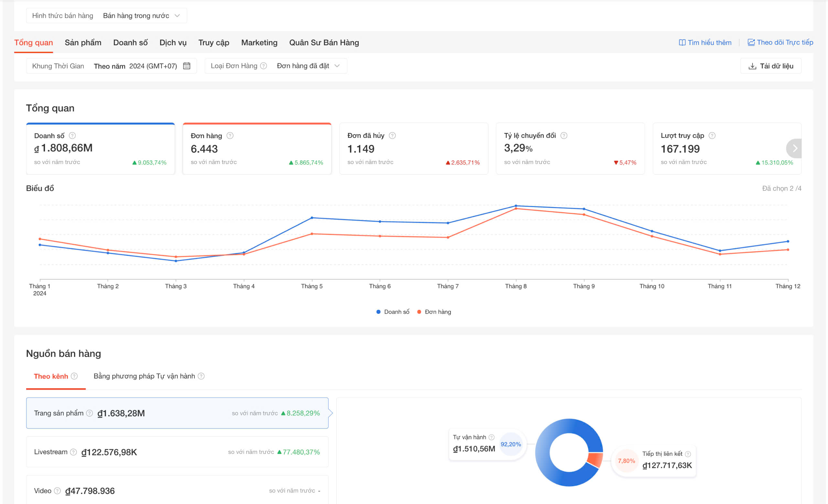Click help icon beside Lượt truy cập

pos(712,136)
